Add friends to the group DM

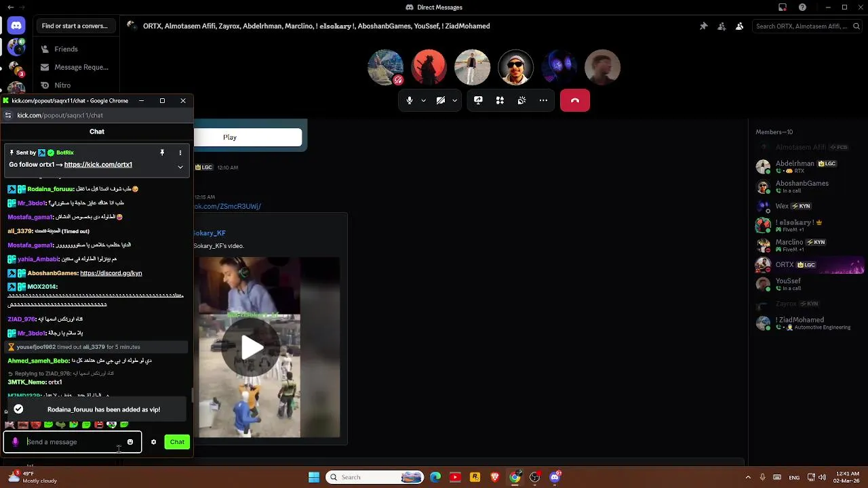tap(722, 26)
